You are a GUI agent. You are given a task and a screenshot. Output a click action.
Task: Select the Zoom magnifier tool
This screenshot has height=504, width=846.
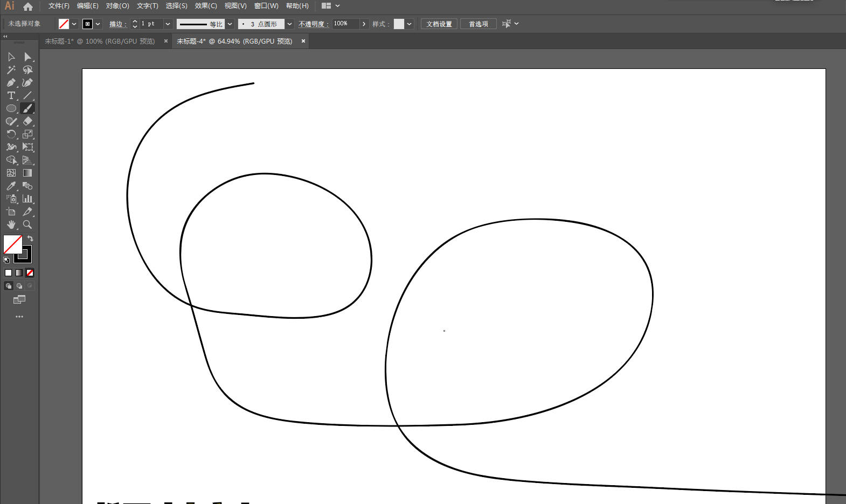point(27,225)
